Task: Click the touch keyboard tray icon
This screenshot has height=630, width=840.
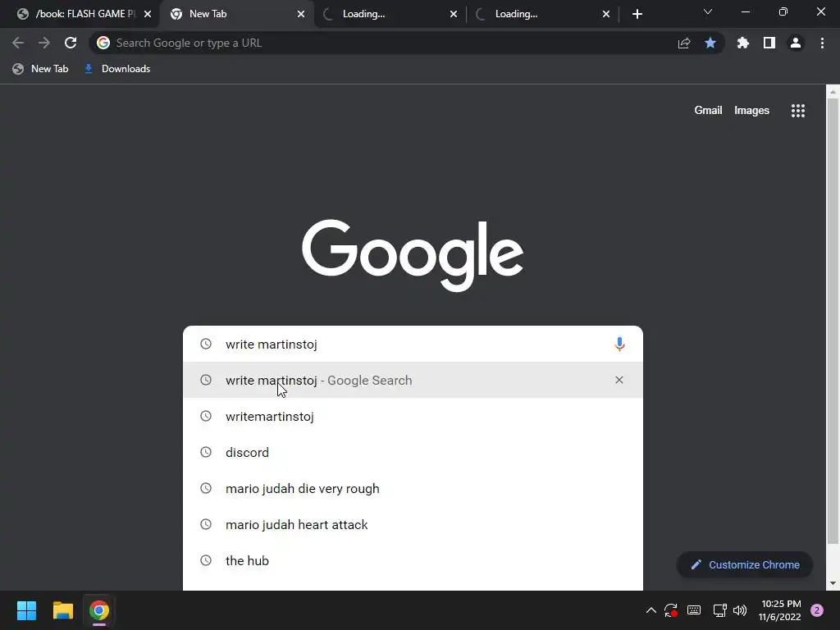Action: tap(694, 610)
